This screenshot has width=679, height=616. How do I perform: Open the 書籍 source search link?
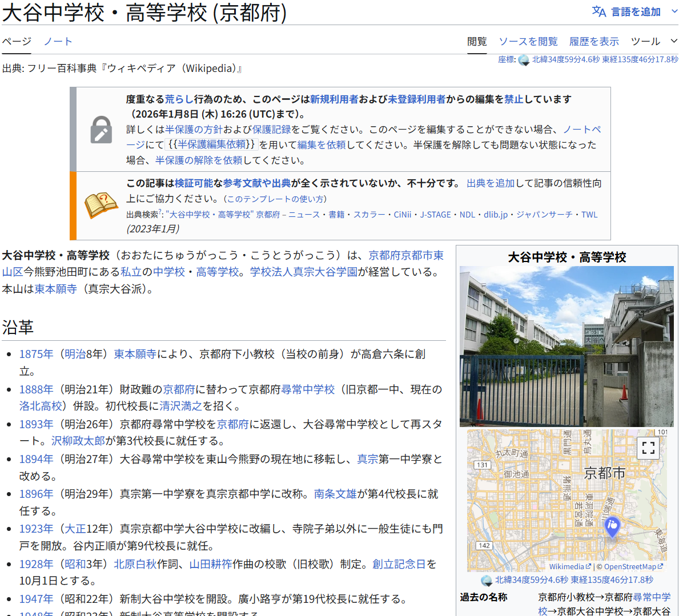[x=336, y=215]
